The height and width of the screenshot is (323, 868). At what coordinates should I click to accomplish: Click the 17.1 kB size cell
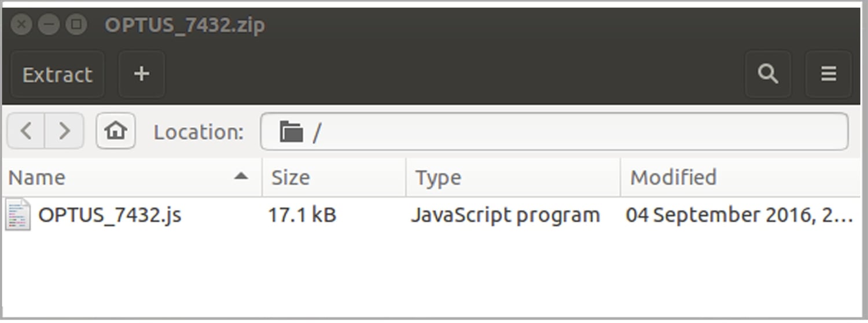pos(301,215)
